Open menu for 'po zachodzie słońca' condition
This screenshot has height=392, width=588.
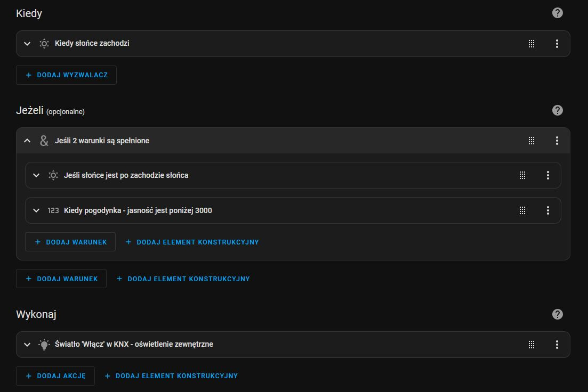click(548, 175)
